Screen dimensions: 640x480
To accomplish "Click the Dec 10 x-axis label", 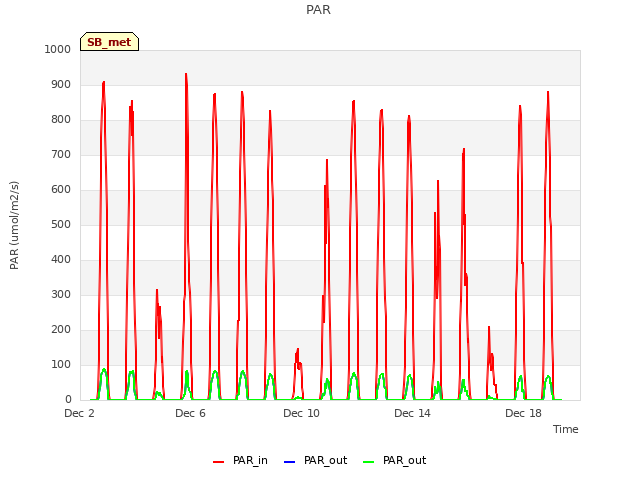I will tap(302, 413).
